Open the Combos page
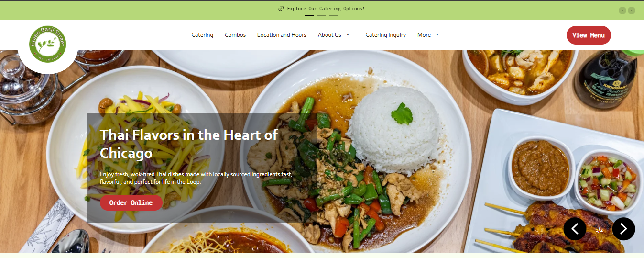Screen dimensions: 644x258 point(235,35)
